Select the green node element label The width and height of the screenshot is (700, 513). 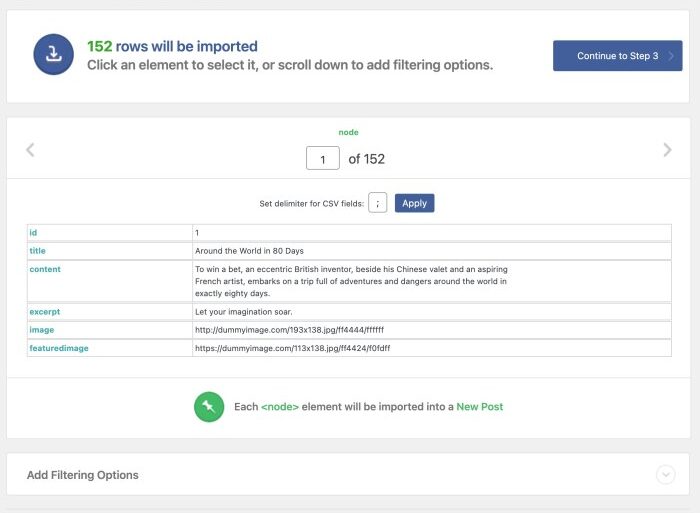coord(348,132)
